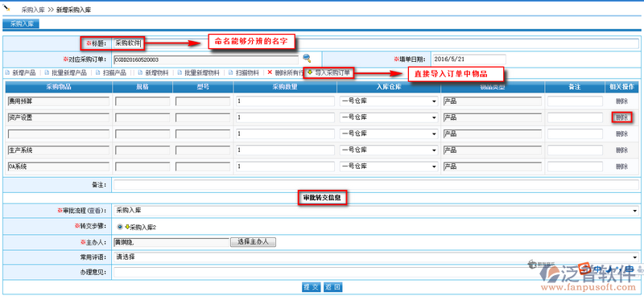Click the 采购入库 breadcrumb link at top

[x=33, y=10]
